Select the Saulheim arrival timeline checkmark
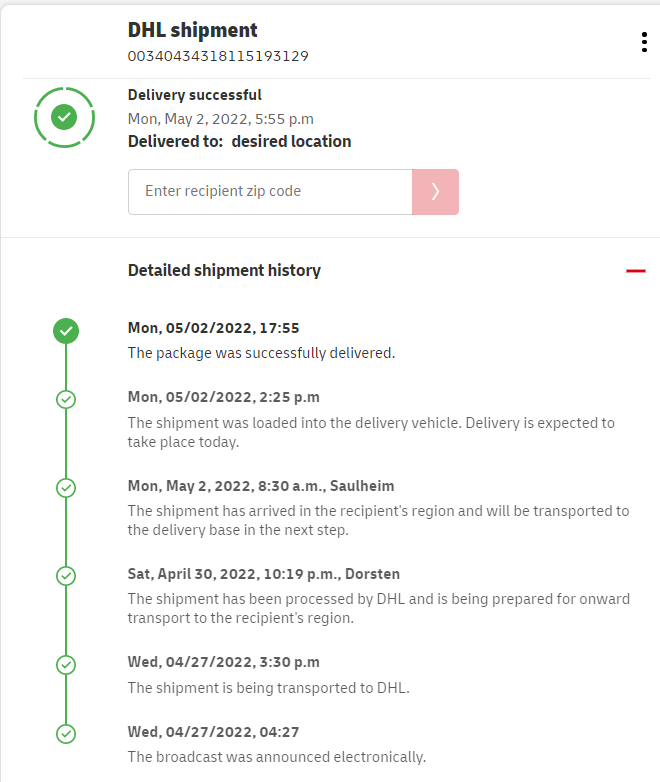The height and width of the screenshot is (782, 660). click(x=66, y=488)
